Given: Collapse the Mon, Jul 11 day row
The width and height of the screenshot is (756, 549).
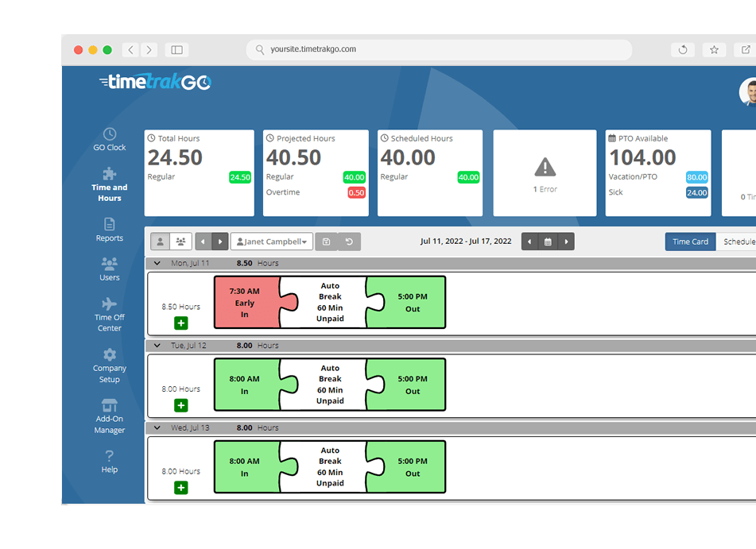Looking at the screenshot, I should (157, 263).
